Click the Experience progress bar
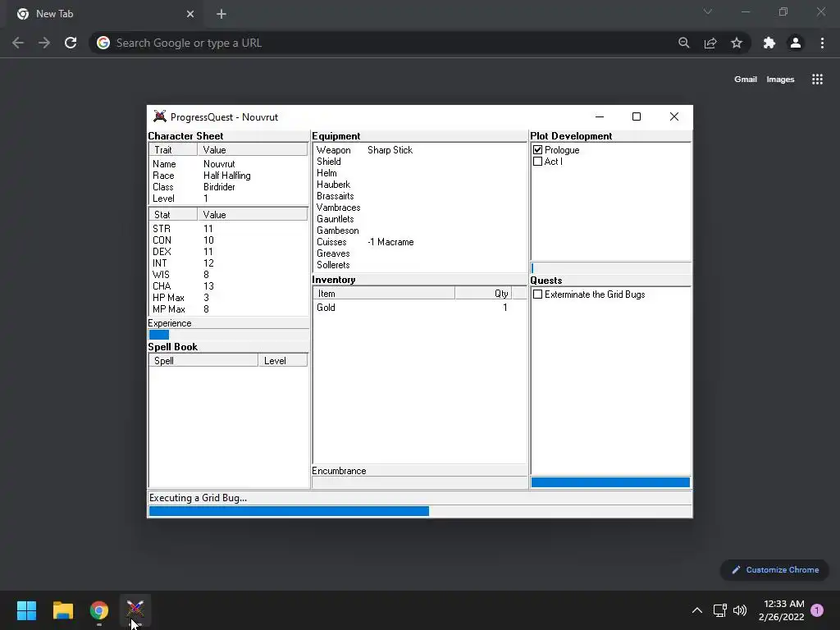The height and width of the screenshot is (630, 840). (x=228, y=335)
